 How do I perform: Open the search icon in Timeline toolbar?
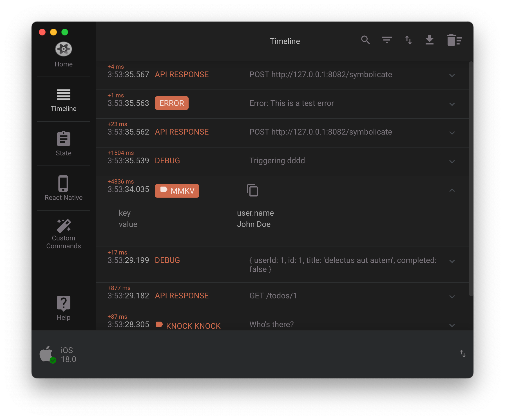coord(365,40)
